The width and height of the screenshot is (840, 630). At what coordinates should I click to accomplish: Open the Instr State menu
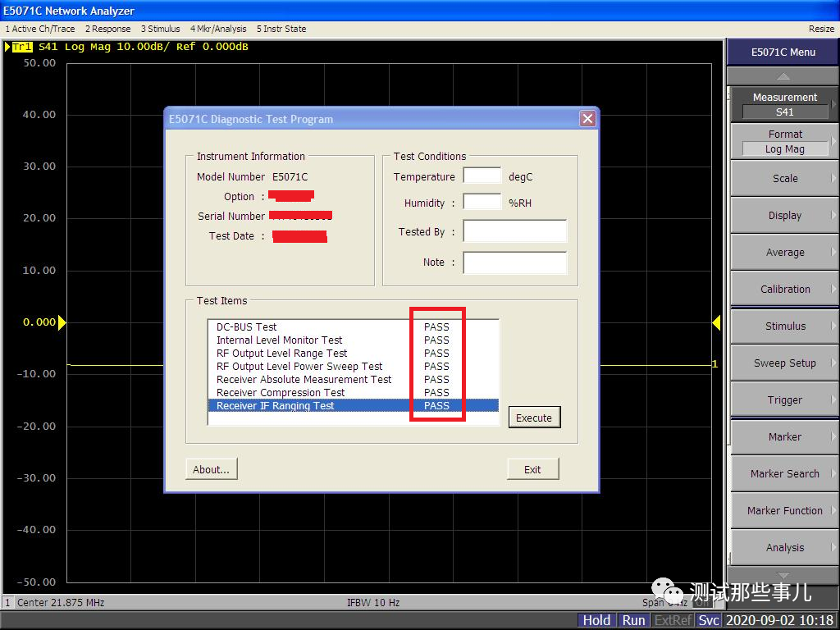(281, 29)
